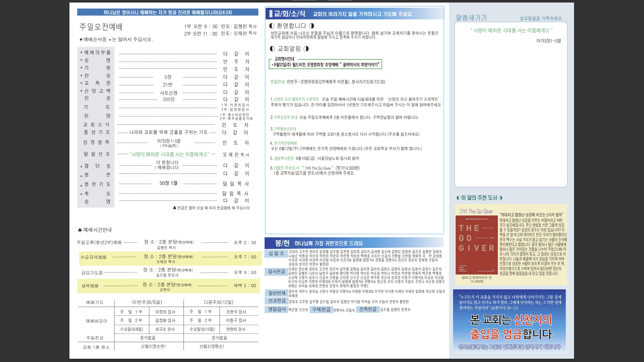Screen dimensions: 644x362
Task: Click 50장 1절 in the 봉헌기도 row
Action: [x=168, y=183]
